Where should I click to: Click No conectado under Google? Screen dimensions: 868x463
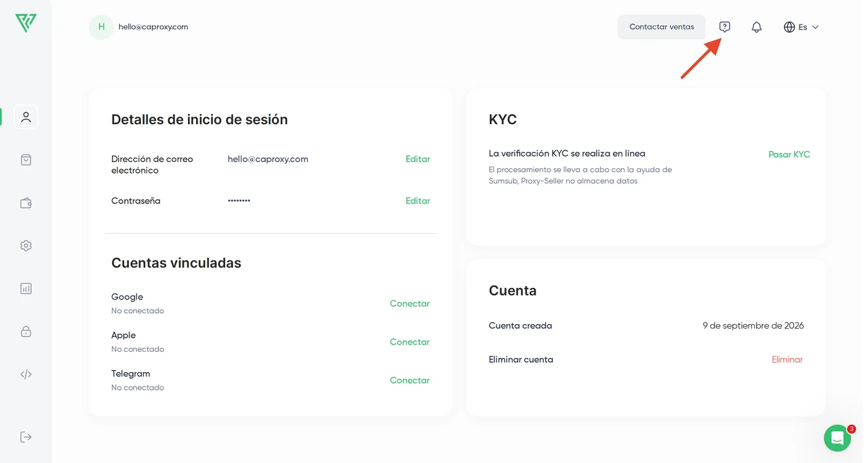pos(138,311)
